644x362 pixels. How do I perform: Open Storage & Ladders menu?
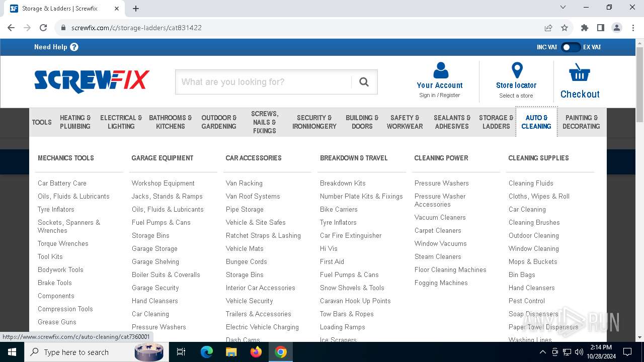496,122
